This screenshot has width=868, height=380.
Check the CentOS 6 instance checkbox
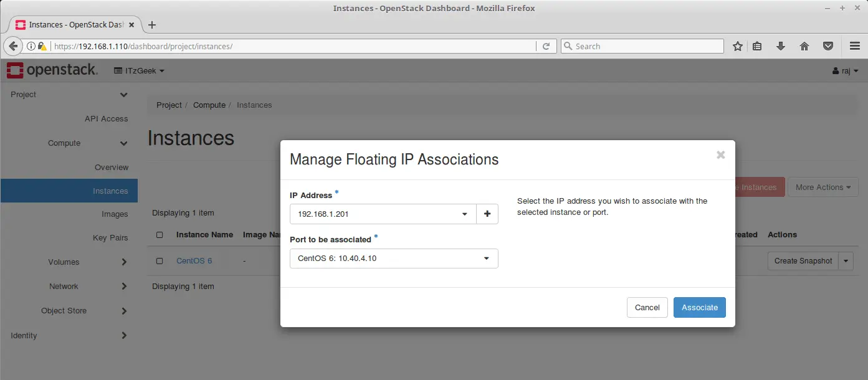[160, 261]
